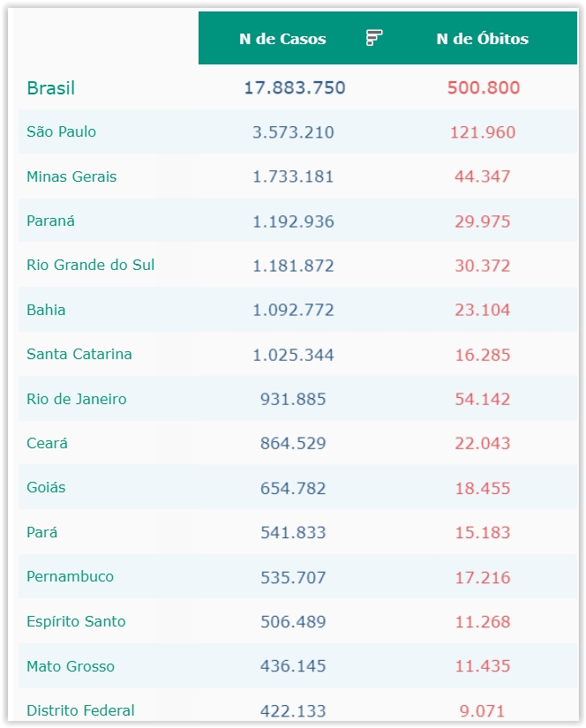
Task: Sort by N de Óbitos column header
Action: click(482, 39)
